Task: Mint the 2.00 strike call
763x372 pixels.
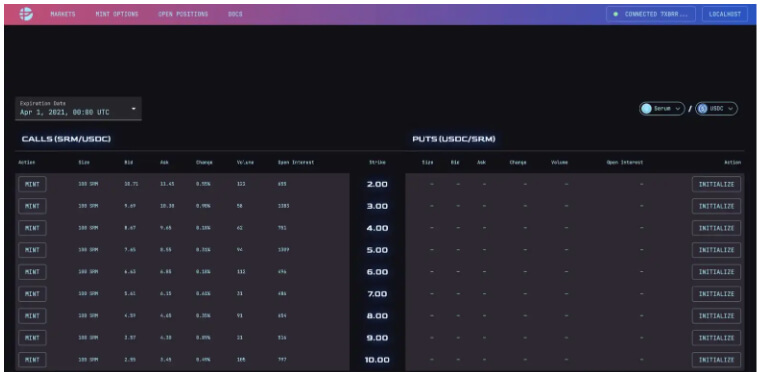Action: [x=32, y=184]
